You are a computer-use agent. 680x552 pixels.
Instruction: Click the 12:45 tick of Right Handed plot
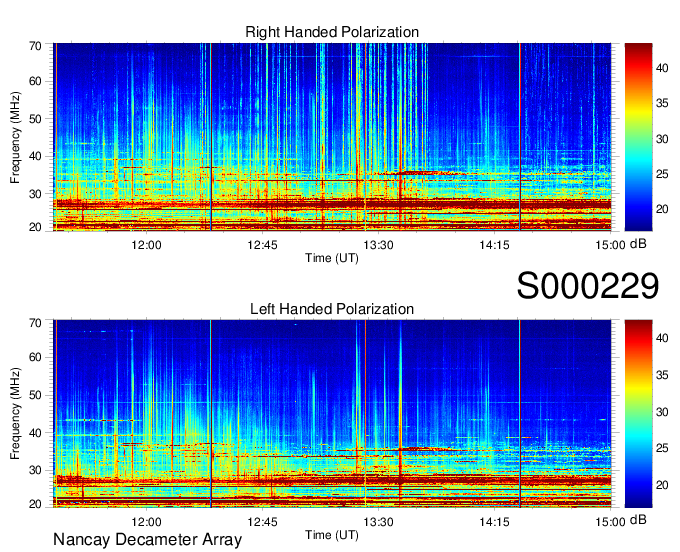(x=262, y=245)
